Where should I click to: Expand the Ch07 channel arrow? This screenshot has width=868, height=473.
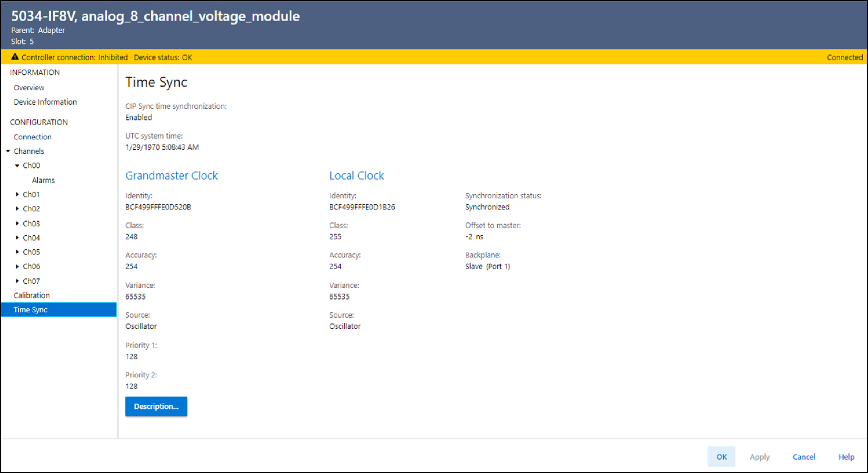click(x=17, y=281)
